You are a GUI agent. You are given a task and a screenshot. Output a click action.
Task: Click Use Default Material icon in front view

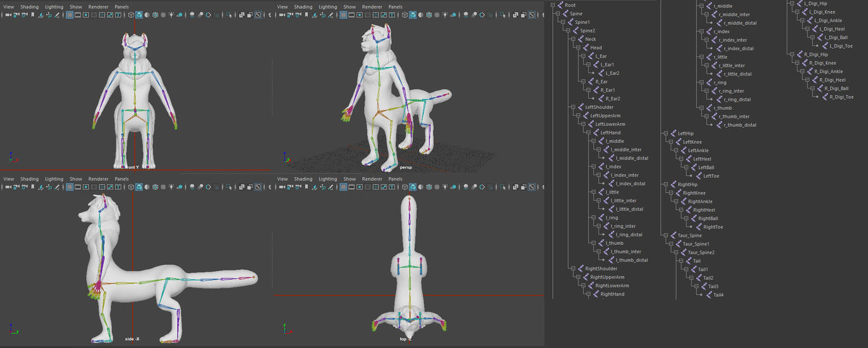coord(147,15)
